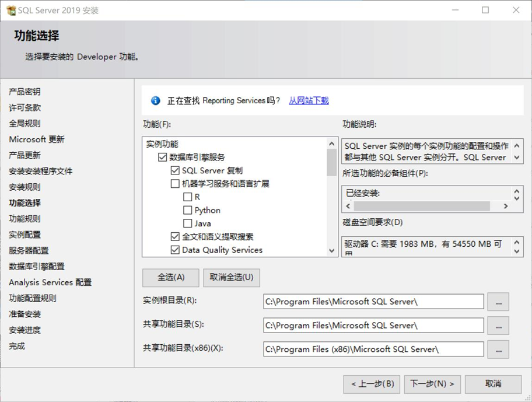Toggle 全文和语义提取搜索 checkbox
This screenshot has width=532, height=402.
pyautogui.click(x=175, y=236)
